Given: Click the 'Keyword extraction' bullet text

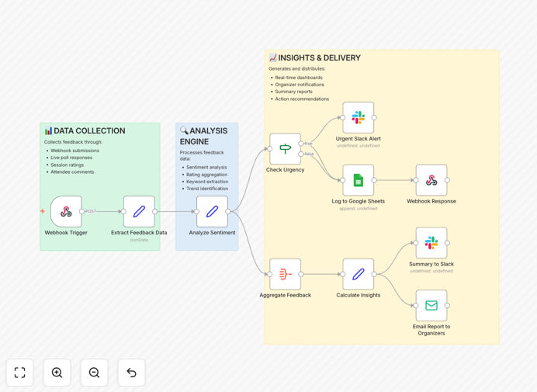Looking at the screenshot, I should click(207, 182).
